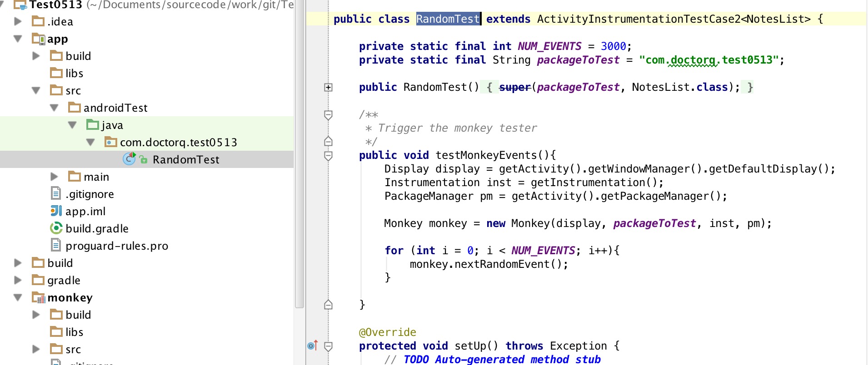Expand the app build folder arrow
The width and height of the screenshot is (868, 365).
(x=36, y=56)
